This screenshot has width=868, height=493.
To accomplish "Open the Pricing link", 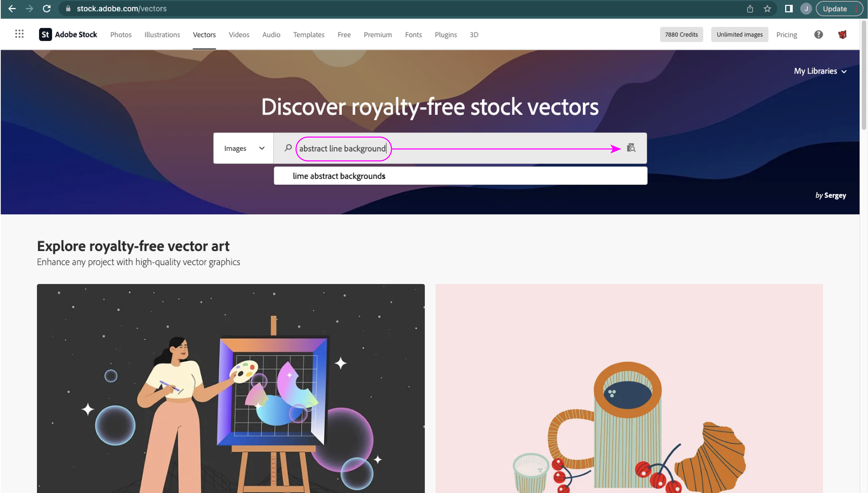I will [x=786, y=34].
